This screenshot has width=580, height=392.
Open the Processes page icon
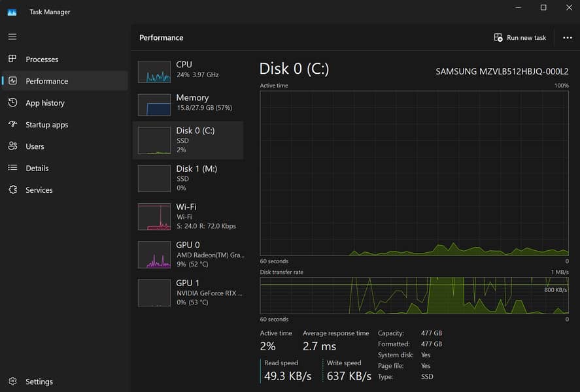click(12, 59)
